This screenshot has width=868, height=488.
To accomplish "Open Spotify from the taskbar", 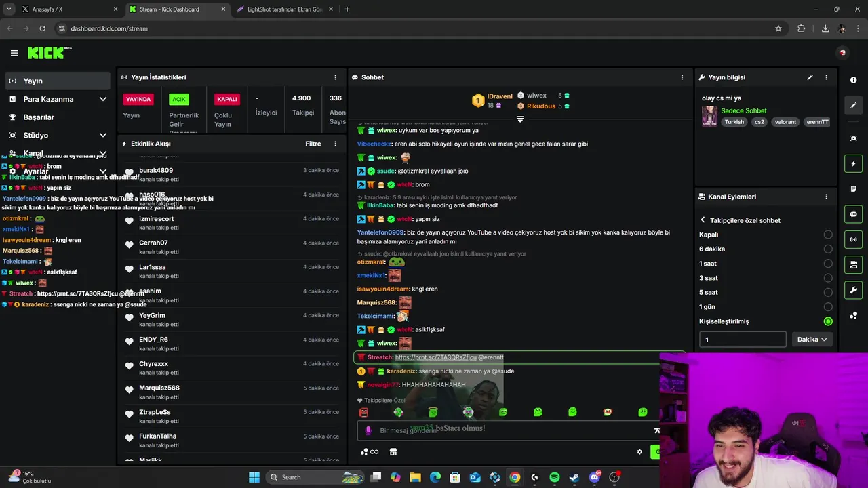I will pos(554,477).
